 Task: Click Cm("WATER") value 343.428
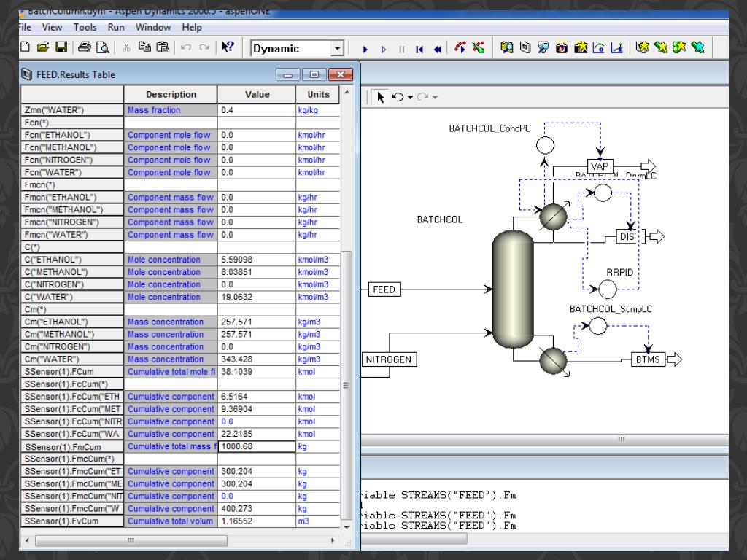pos(256,359)
